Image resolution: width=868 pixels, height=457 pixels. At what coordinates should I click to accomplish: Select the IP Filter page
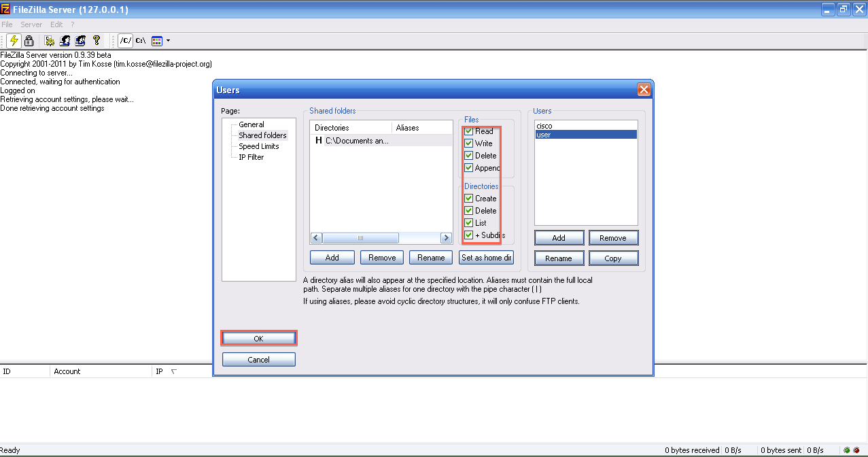tap(251, 157)
